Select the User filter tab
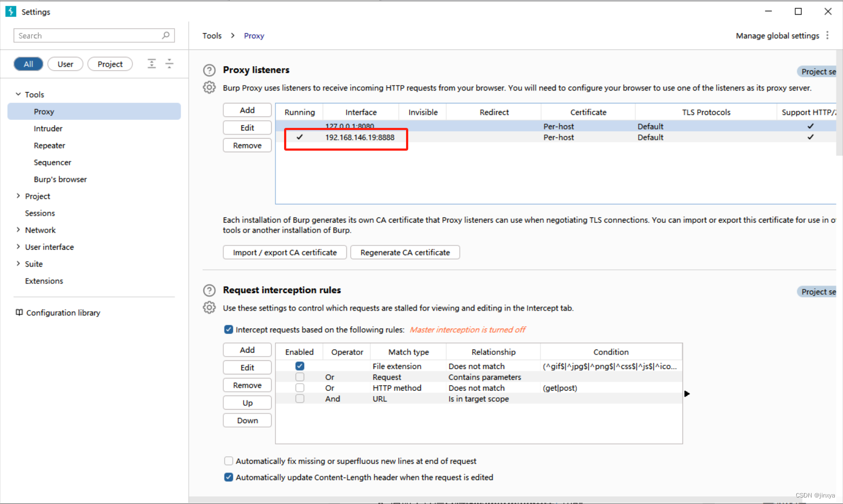The width and height of the screenshot is (843, 504). click(x=65, y=64)
